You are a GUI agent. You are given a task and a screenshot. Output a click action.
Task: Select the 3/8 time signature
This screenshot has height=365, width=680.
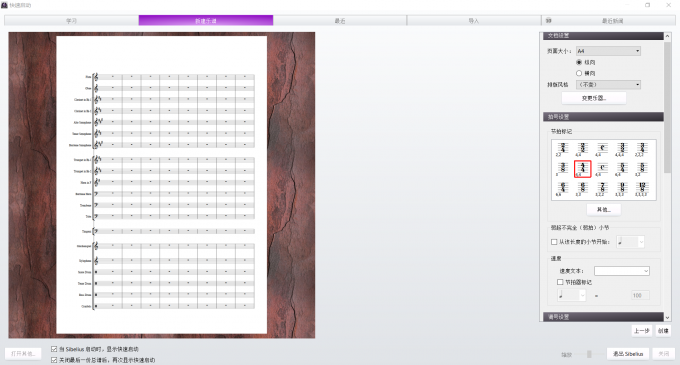(562, 169)
